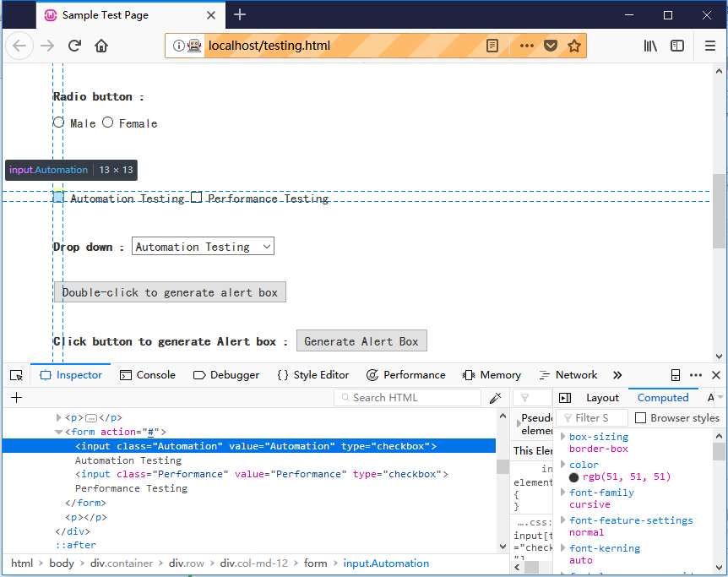Screen dimensions: 728x577
Task: Click the alert box double-click button
Action: point(170,292)
